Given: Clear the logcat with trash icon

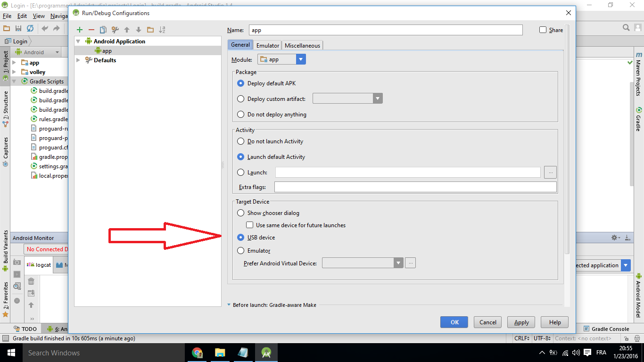Looking at the screenshot, I should pos(31,281).
